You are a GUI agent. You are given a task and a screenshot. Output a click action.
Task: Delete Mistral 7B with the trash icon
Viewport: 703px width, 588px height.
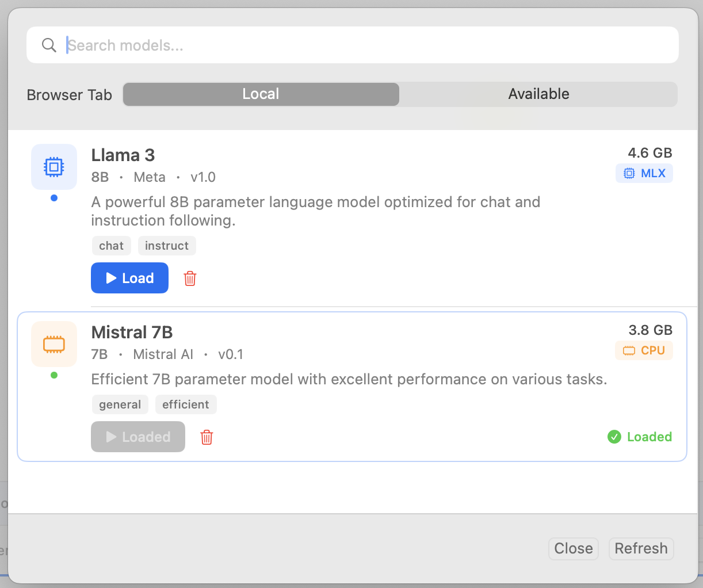pos(207,437)
